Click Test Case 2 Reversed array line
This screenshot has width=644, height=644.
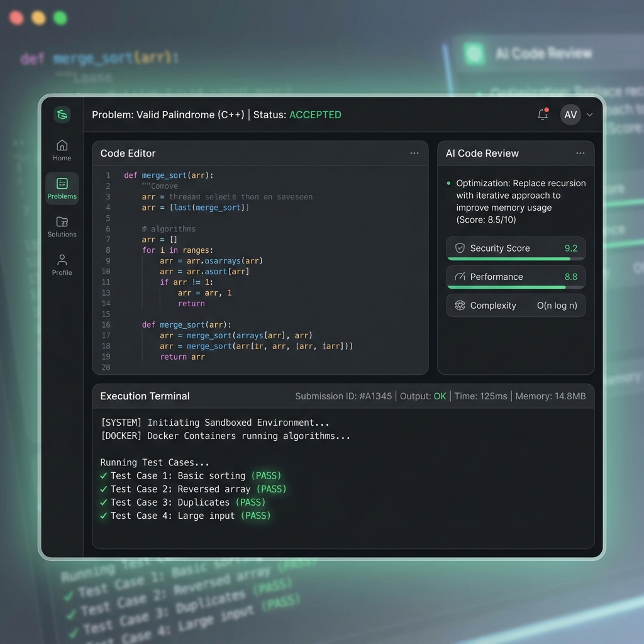pyautogui.click(x=194, y=489)
